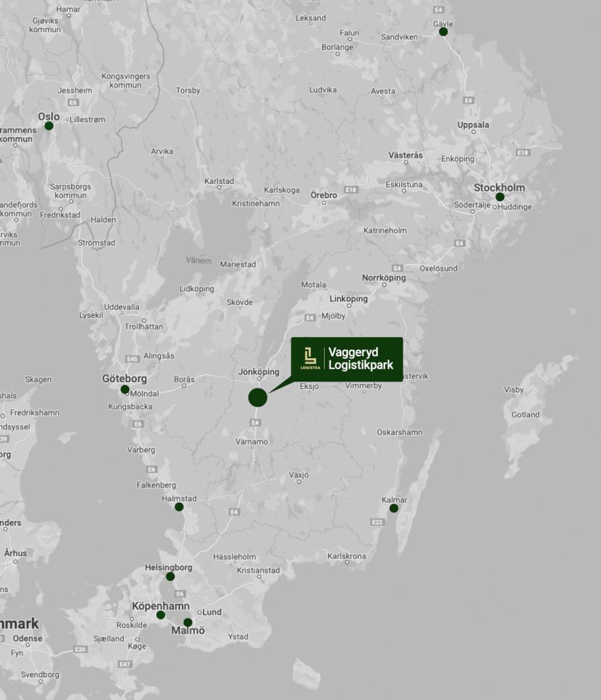Click the Gävle marker dot
Image resolution: width=601 pixels, height=700 pixels.
(x=443, y=31)
